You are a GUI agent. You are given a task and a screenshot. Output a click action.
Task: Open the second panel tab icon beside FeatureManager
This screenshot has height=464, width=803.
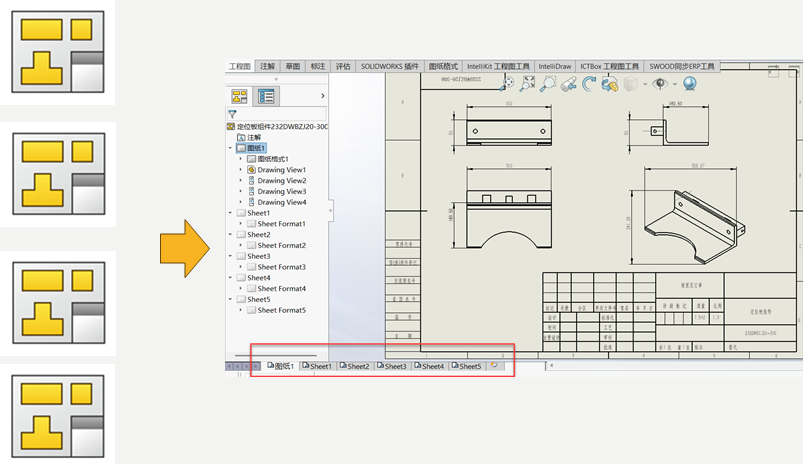(266, 96)
